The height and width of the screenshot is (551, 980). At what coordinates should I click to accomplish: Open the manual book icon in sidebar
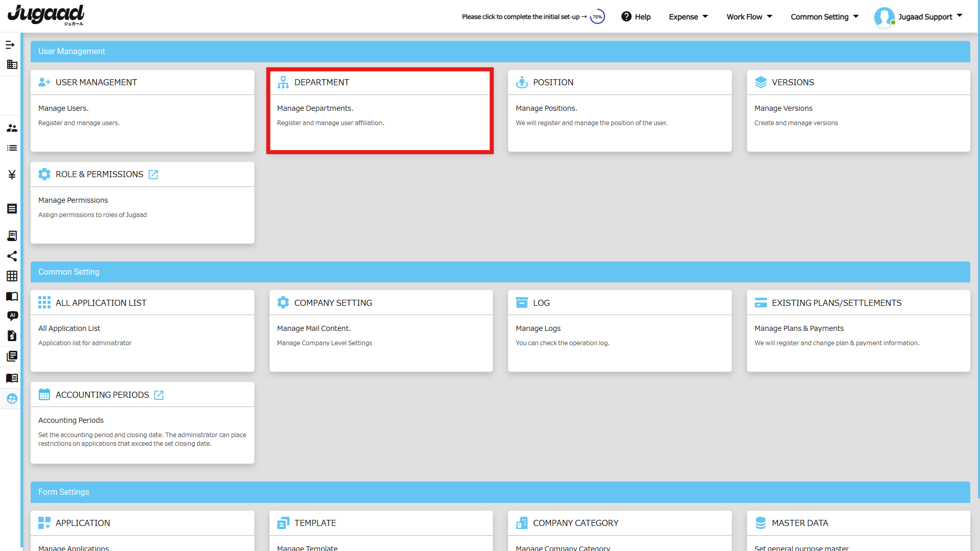click(x=12, y=378)
